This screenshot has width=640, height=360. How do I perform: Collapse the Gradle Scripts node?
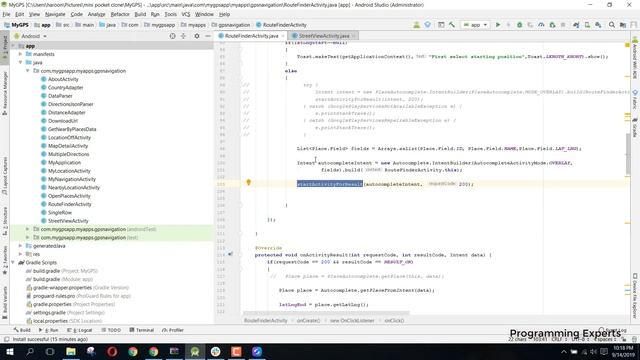(13, 262)
